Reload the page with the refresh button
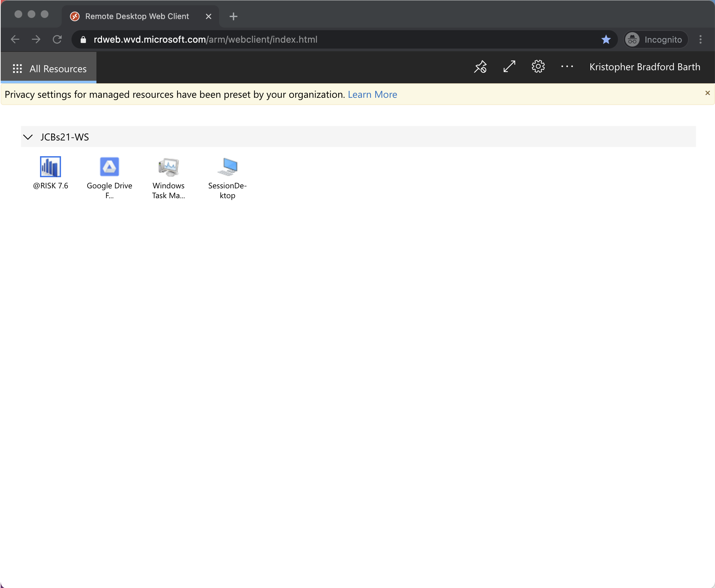This screenshot has height=588, width=715. (x=57, y=40)
